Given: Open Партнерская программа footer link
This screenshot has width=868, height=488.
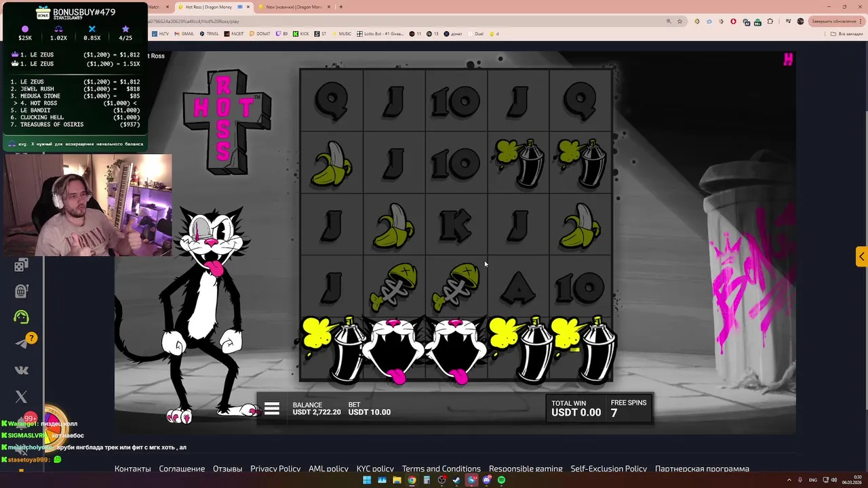Looking at the screenshot, I should pos(702,468).
